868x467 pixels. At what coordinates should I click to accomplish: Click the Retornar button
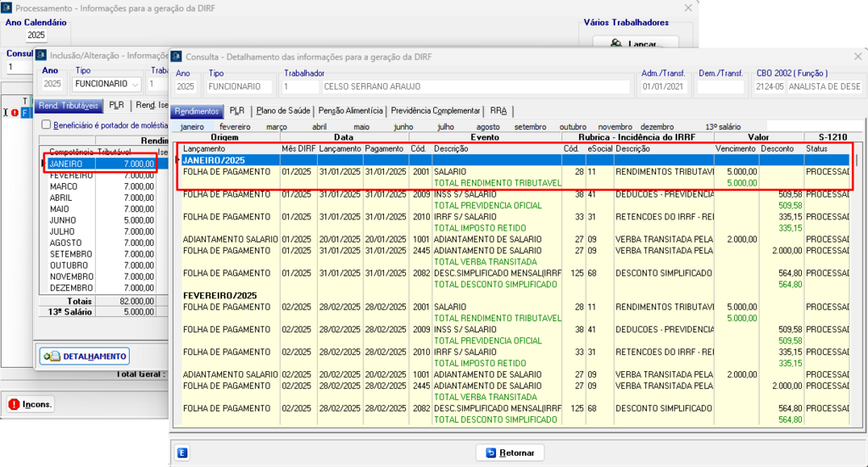(509, 453)
